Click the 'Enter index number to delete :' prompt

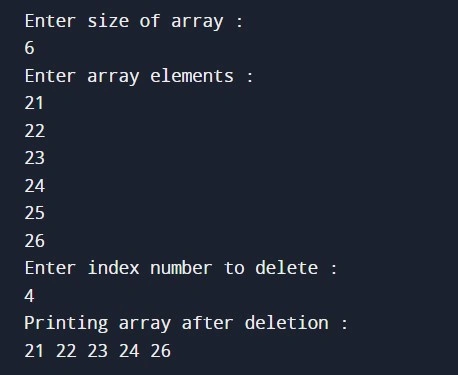point(181,268)
